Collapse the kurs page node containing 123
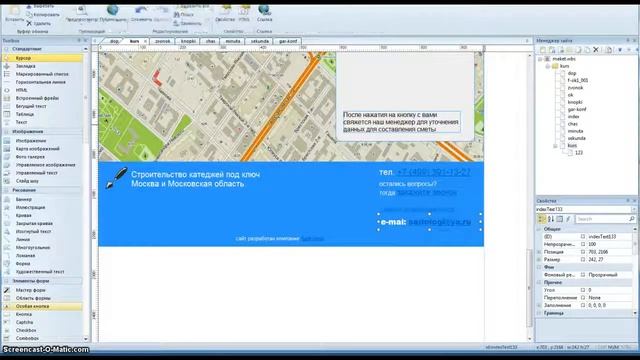The width and height of the screenshot is (640, 360). tap(555, 145)
